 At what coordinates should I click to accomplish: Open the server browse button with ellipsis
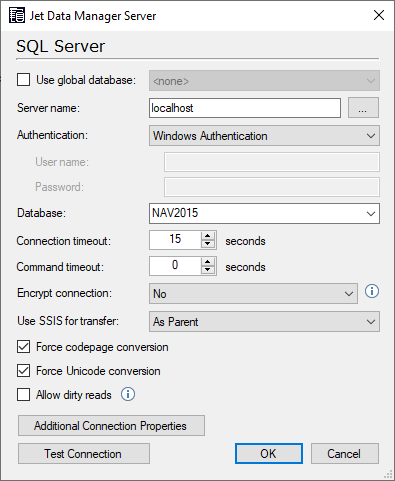[x=363, y=108]
